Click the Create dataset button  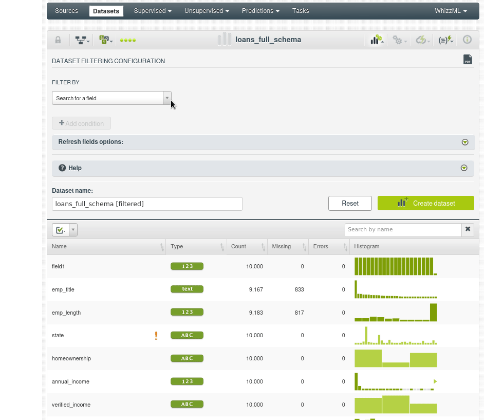pyautogui.click(x=425, y=203)
